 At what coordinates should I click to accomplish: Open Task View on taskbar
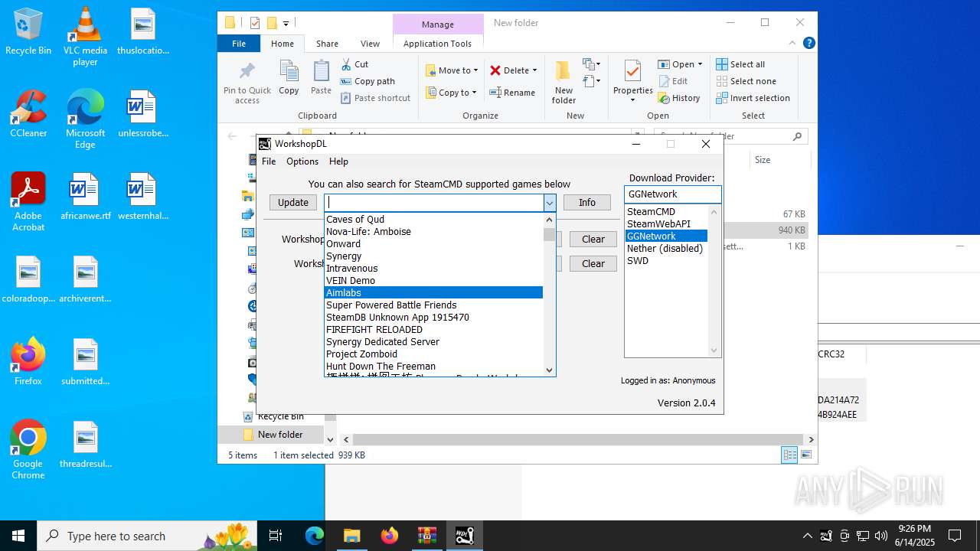(x=276, y=536)
